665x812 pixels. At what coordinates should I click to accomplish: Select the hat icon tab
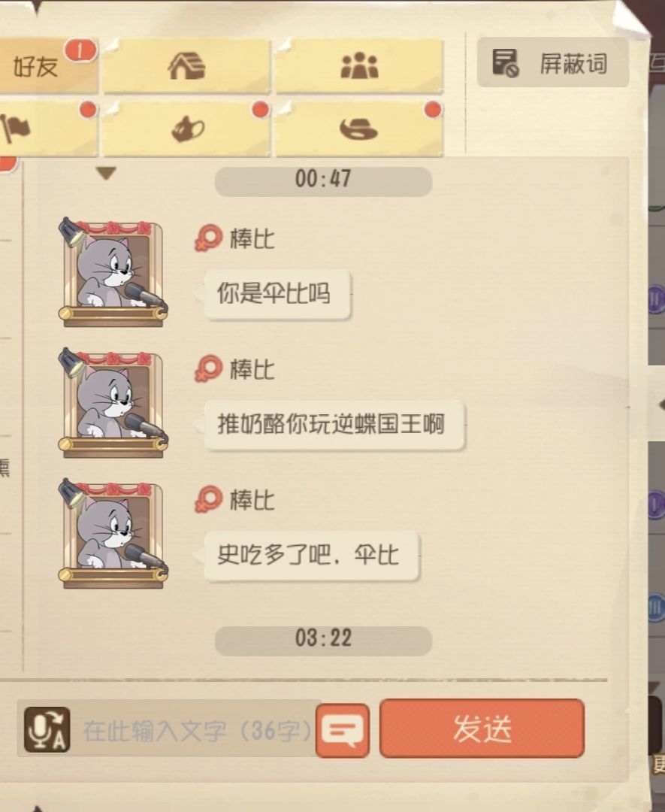coord(359,129)
